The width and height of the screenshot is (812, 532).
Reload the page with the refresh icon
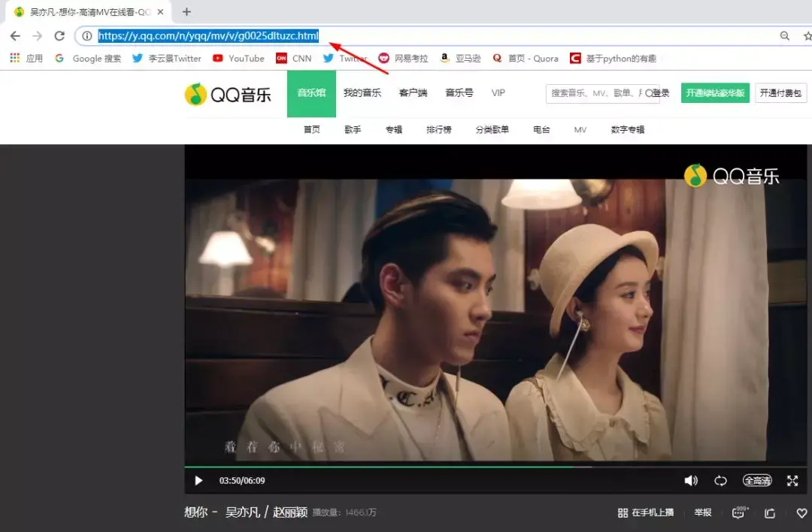pyautogui.click(x=59, y=36)
